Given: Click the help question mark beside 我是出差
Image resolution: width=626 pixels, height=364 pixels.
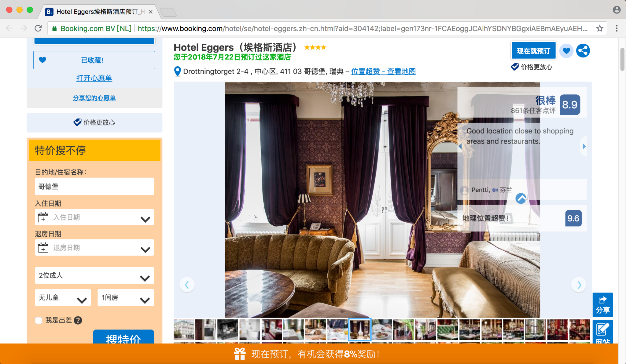Looking at the screenshot, I should (x=78, y=320).
